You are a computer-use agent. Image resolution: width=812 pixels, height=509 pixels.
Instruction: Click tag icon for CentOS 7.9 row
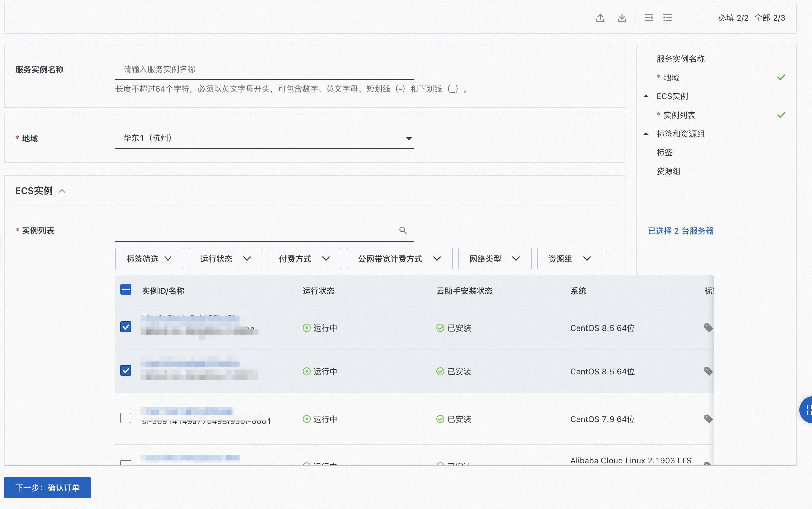tap(708, 419)
